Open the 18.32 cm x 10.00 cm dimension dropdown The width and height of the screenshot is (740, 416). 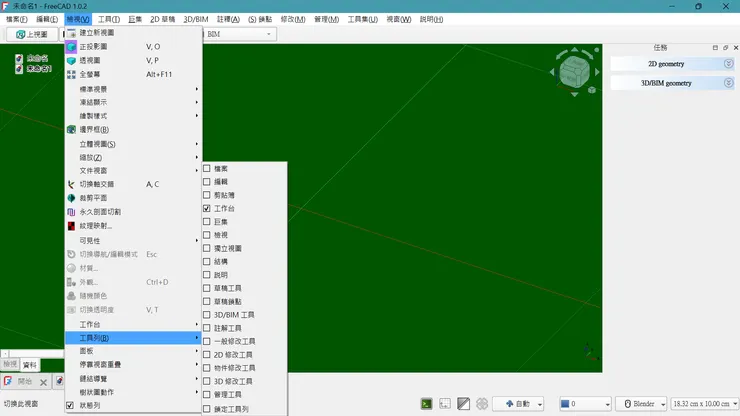tap(705, 404)
